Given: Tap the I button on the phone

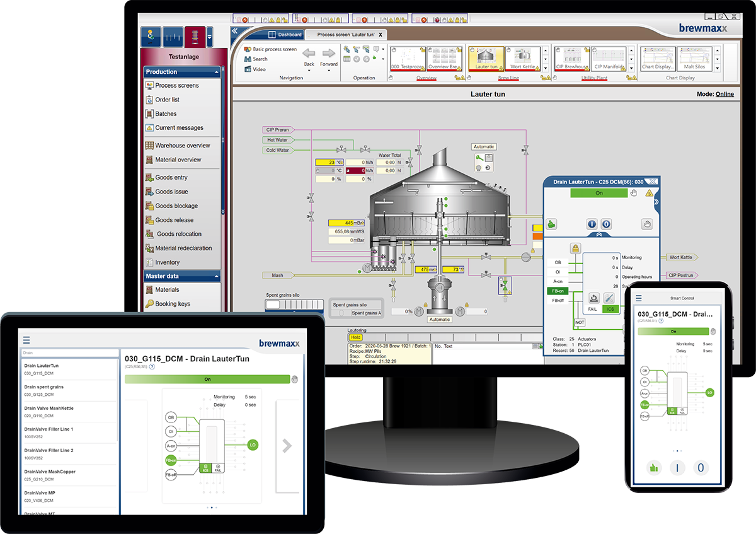Looking at the screenshot, I should point(677,468).
